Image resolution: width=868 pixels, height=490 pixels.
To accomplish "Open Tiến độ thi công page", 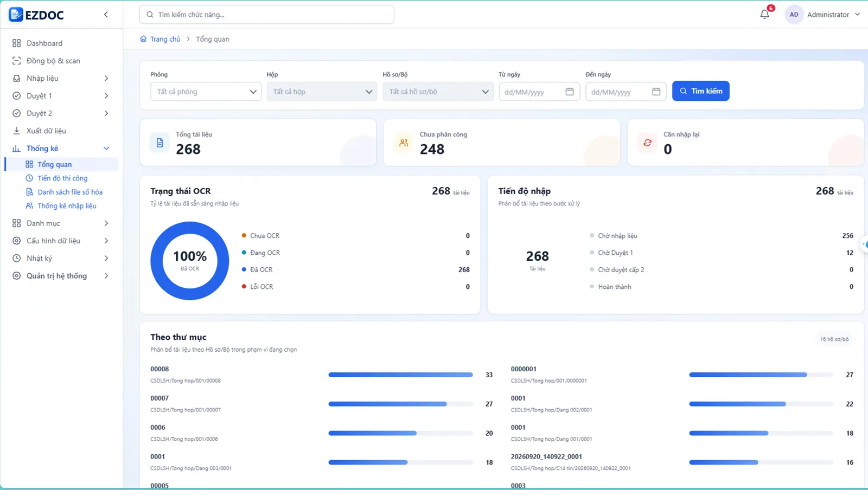I will click(x=62, y=178).
